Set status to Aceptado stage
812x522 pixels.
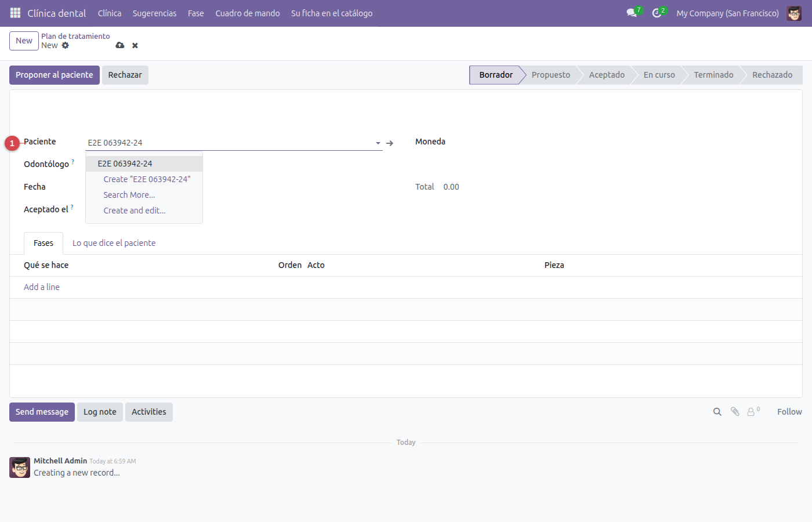(x=607, y=75)
